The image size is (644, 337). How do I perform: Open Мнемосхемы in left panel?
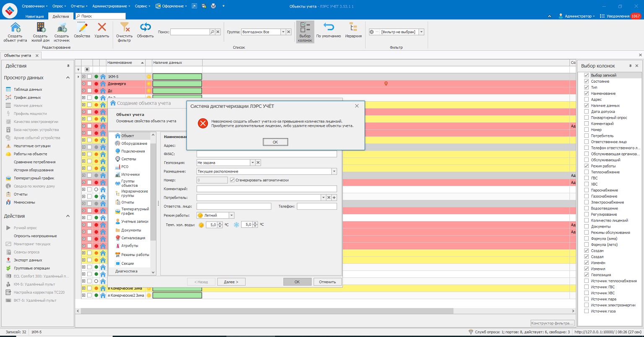tap(24, 202)
